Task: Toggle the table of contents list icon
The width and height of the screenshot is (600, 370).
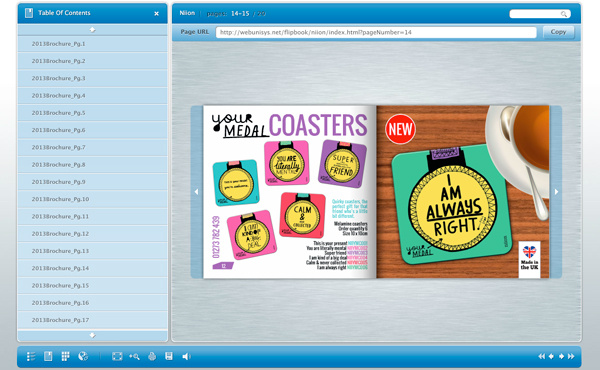Action: click(31, 357)
